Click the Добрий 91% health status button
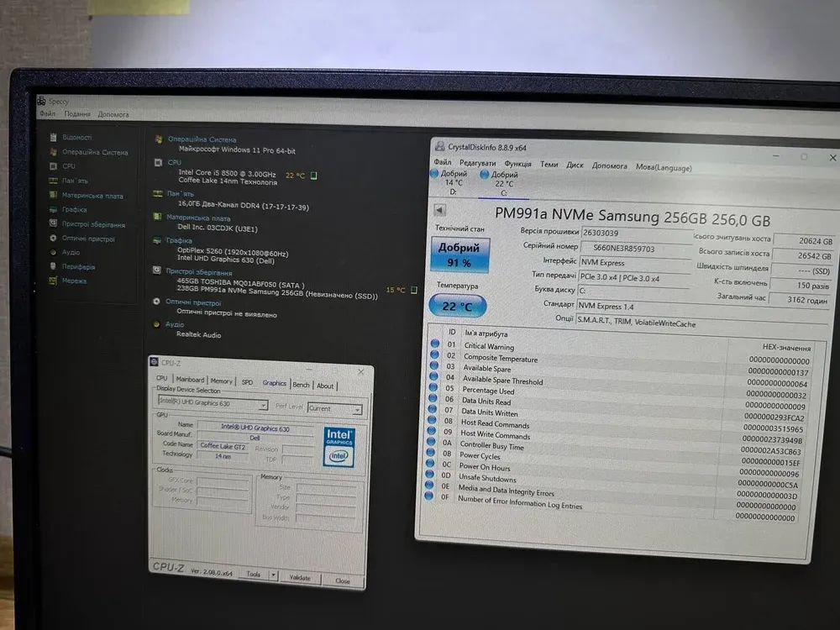This screenshot has width=840, height=630. 459,255
